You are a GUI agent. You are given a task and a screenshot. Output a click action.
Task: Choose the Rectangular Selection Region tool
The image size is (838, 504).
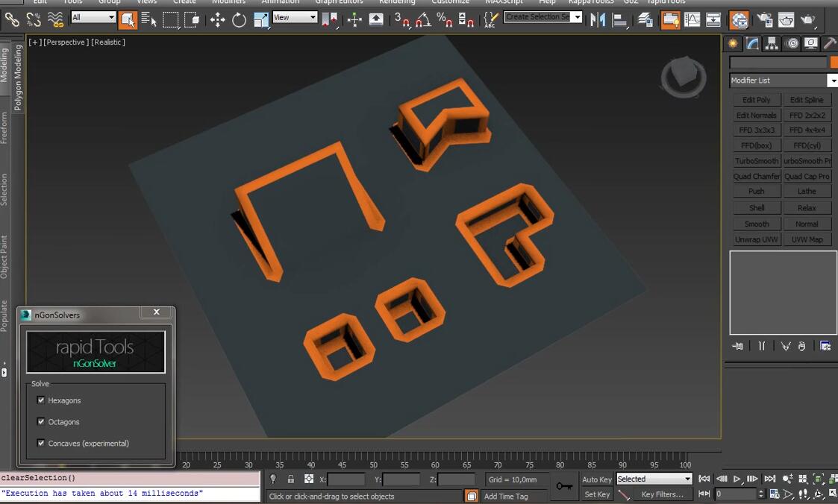pos(170,20)
